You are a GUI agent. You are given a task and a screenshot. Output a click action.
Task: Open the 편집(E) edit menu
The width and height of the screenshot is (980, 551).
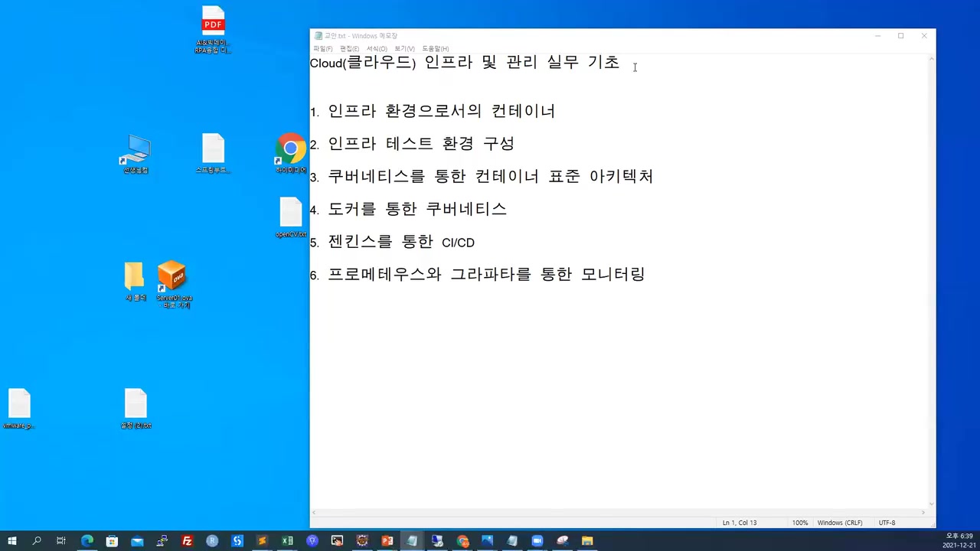pyautogui.click(x=349, y=48)
